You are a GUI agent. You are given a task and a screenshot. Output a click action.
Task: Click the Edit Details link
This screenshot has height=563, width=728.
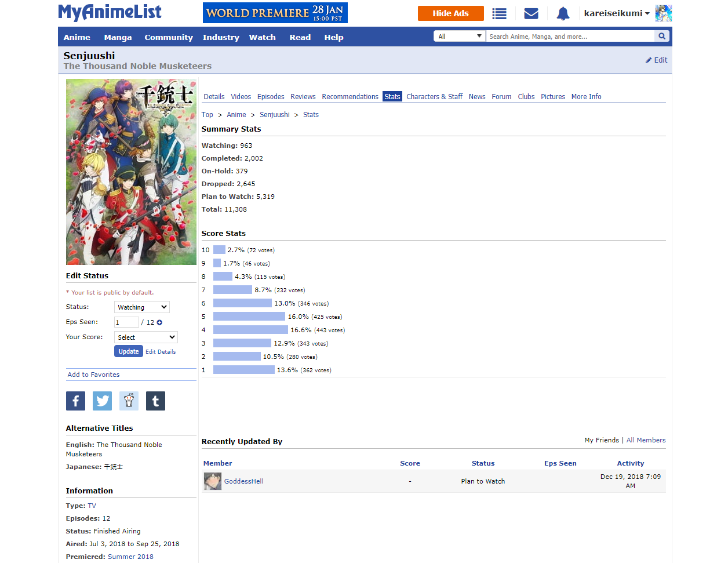click(161, 352)
